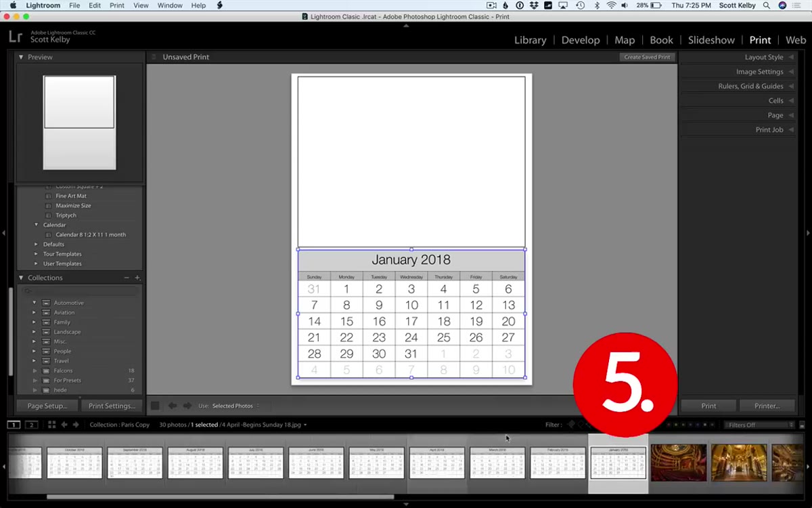Go to previous page arrow in toolbar
This screenshot has width=812, height=508.
pyautogui.click(x=173, y=406)
